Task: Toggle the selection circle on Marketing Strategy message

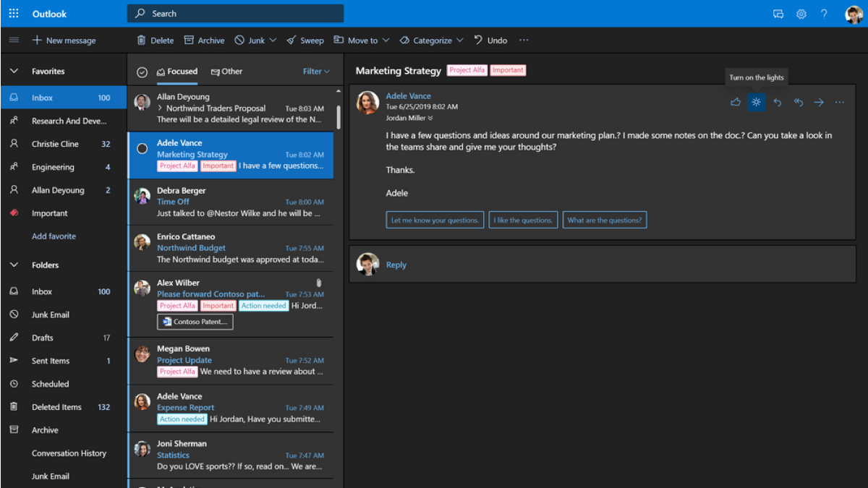Action: pyautogui.click(x=142, y=148)
